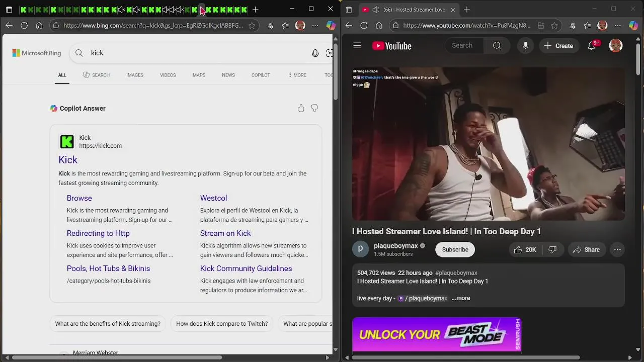Click YouTube search magnifier button
Image resolution: width=644 pixels, height=362 pixels.
coord(497,46)
